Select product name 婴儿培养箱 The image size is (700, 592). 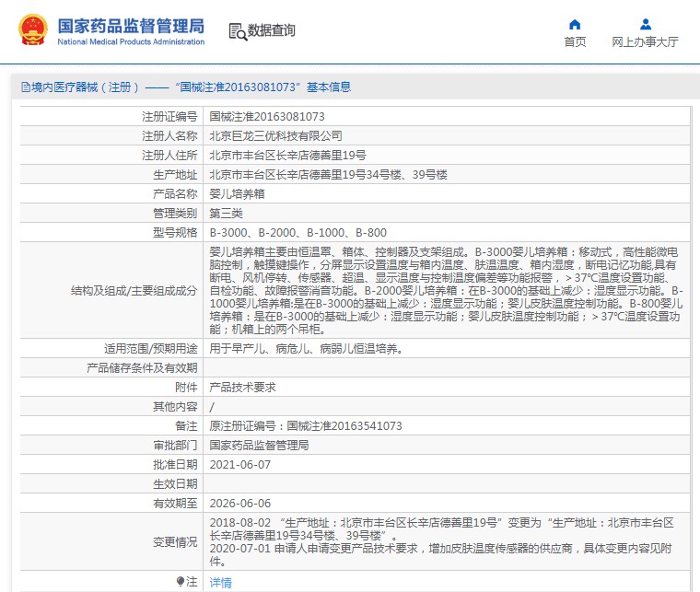click(237, 193)
